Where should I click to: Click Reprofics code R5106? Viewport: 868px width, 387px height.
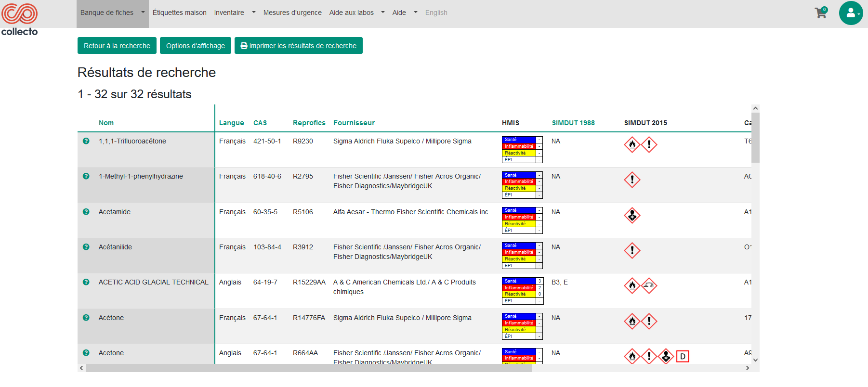coord(303,212)
